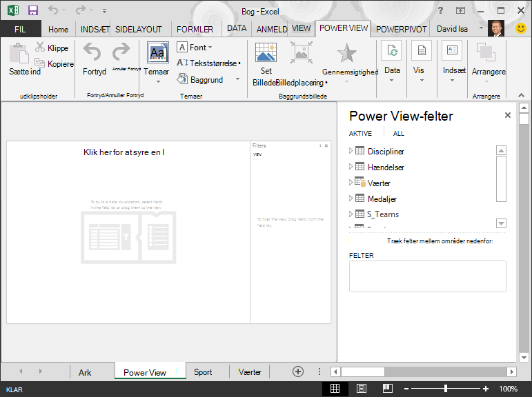Expand the Medaljer table
This screenshot has height=397, width=532.
351,198
